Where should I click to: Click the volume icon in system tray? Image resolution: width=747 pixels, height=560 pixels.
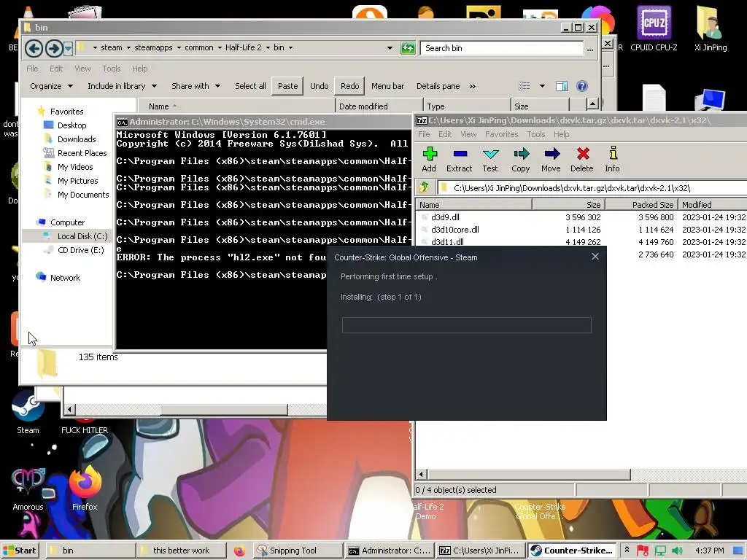coord(678,551)
